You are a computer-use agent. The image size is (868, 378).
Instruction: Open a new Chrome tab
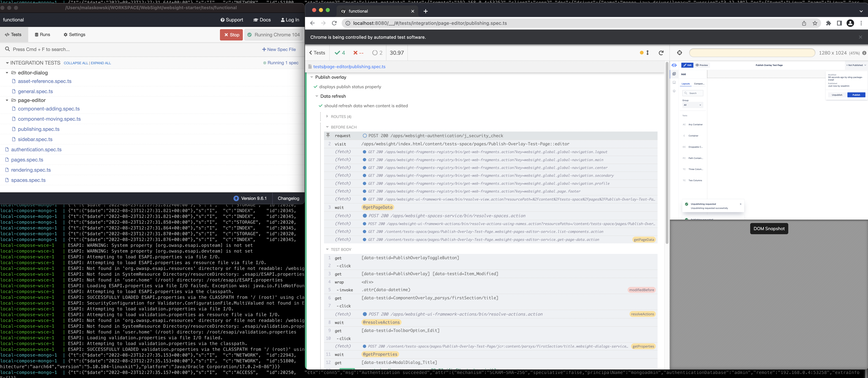tap(426, 11)
